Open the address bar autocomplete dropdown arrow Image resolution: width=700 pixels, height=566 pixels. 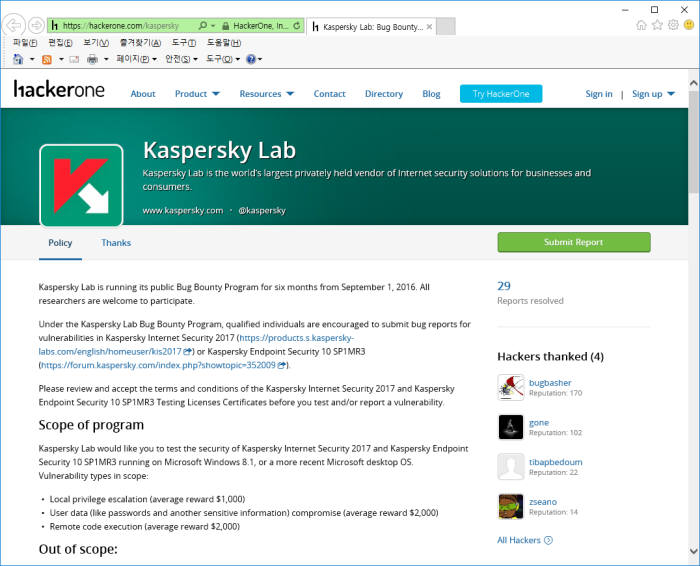[x=213, y=26]
